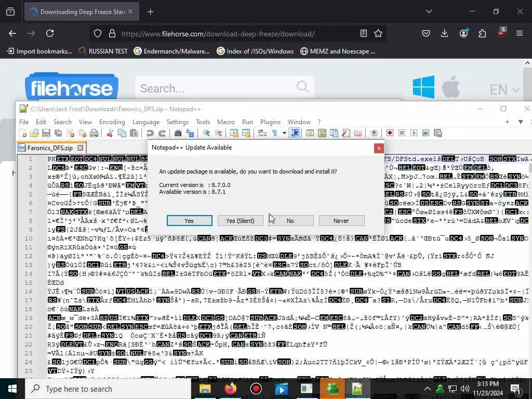This screenshot has height=399, width=532.
Task: Click the New file icon in Notepad++ toolbar
Action: pyautogui.click(x=23, y=133)
